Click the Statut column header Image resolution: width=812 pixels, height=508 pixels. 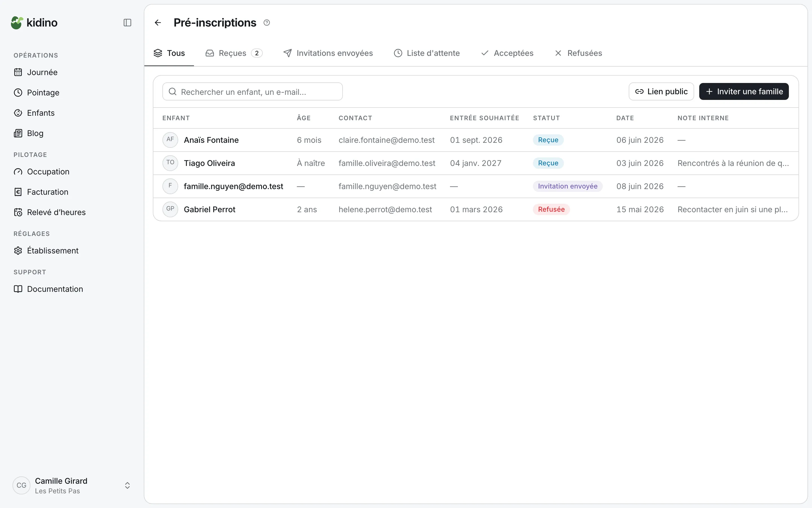[546, 118]
